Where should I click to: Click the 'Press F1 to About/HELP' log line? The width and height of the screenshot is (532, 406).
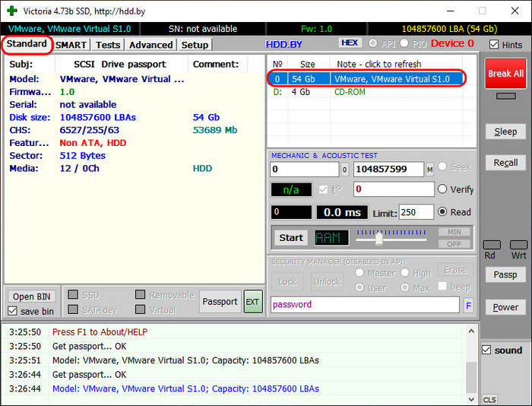tap(100, 332)
